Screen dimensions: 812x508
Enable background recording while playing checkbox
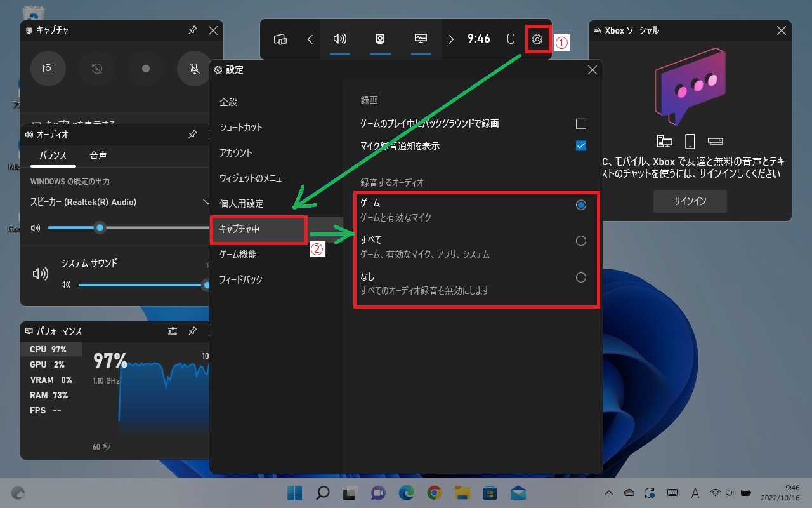tap(580, 123)
